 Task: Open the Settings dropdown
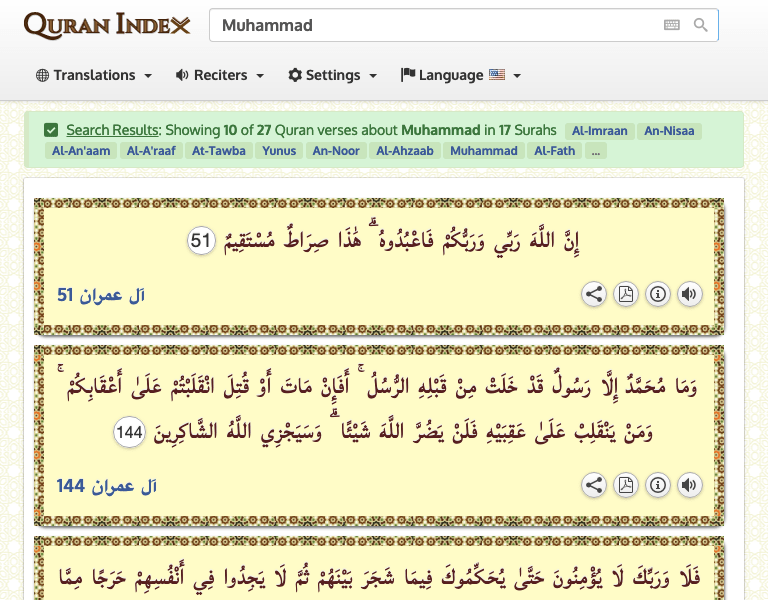click(x=332, y=75)
